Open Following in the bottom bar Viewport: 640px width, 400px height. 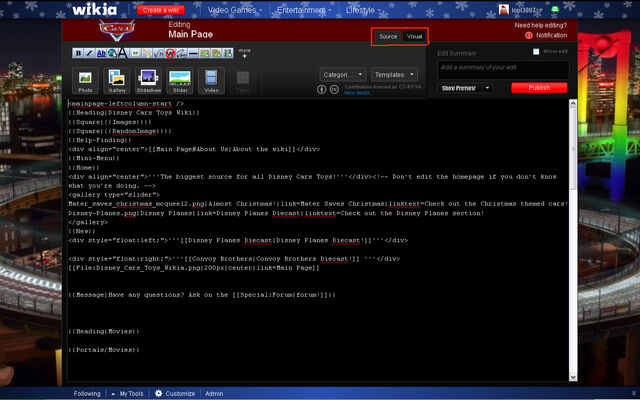87,393
